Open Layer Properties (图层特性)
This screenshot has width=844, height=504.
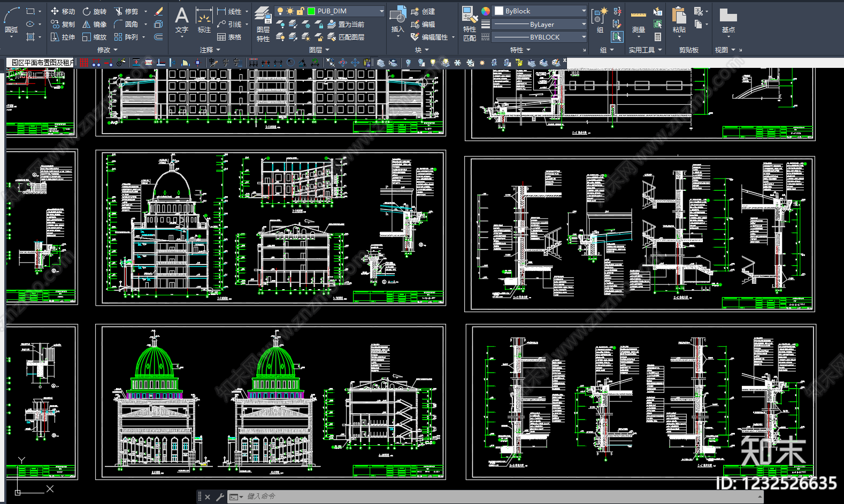point(263,24)
